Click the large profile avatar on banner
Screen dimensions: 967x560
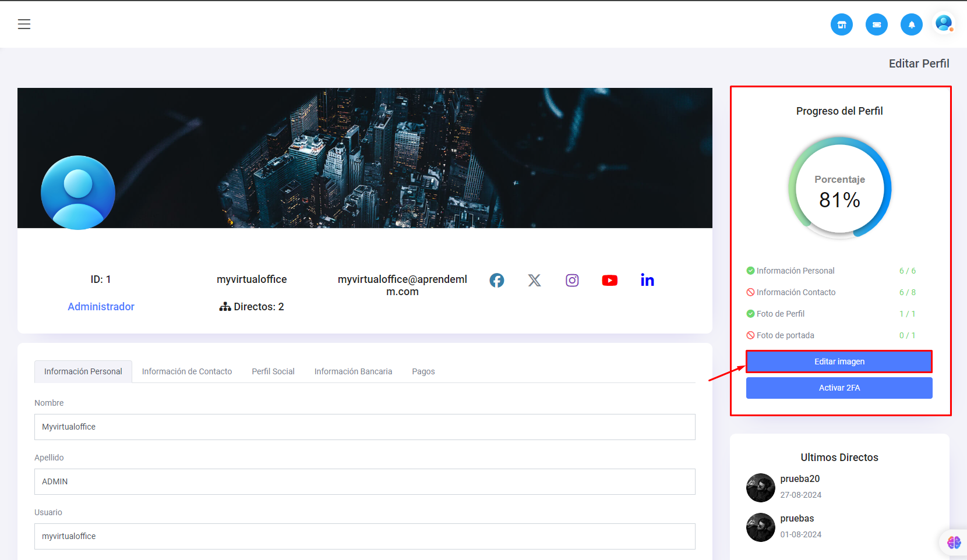click(x=78, y=193)
